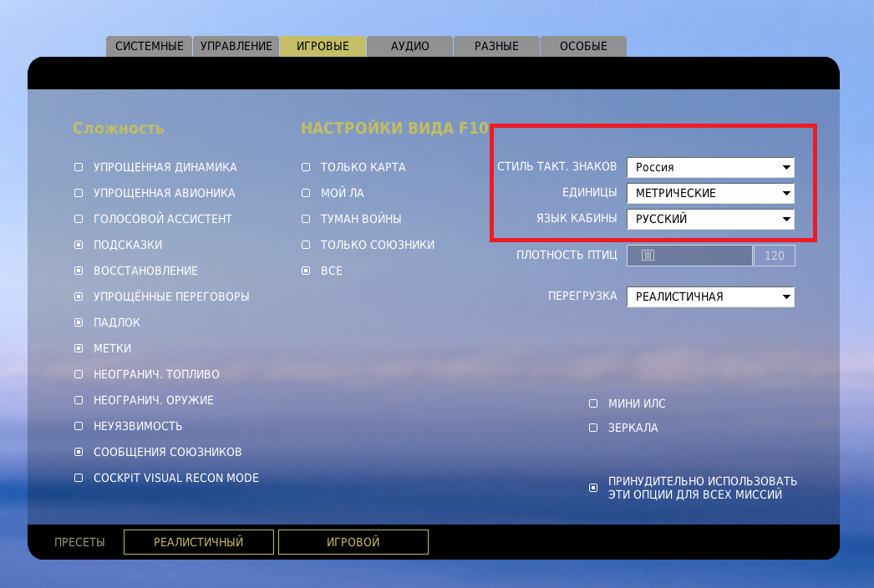Viewport: 874px width, 588px height.
Task: Open ЯЗЫК КАБИНЫ dropdown
Action: [711, 219]
